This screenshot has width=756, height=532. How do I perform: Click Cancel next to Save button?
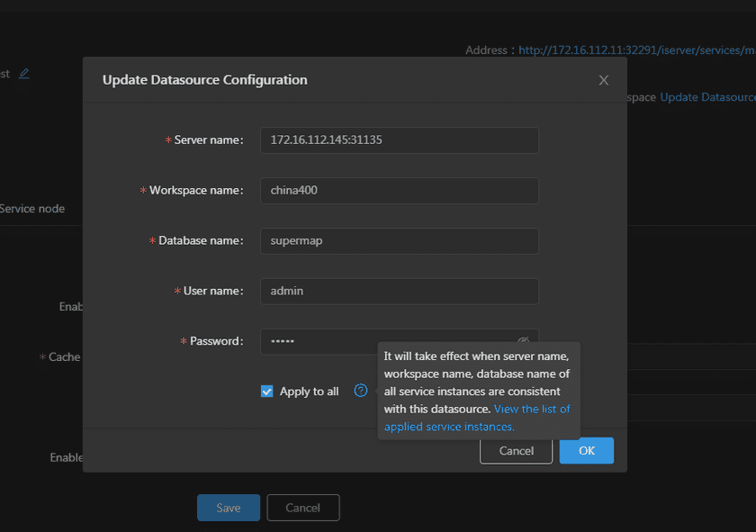[302, 508]
